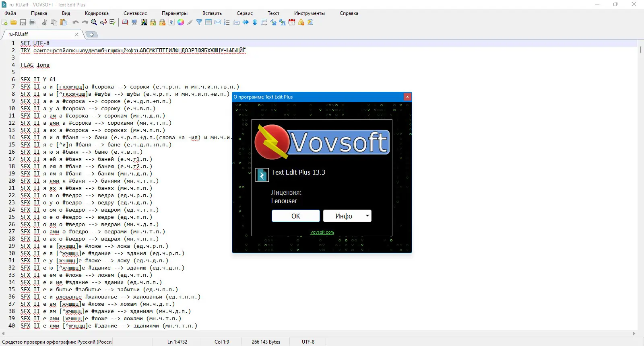The width and height of the screenshot is (644, 346).
Task: Click the UTF-8 encoding status entry
Action: (308, 342)
